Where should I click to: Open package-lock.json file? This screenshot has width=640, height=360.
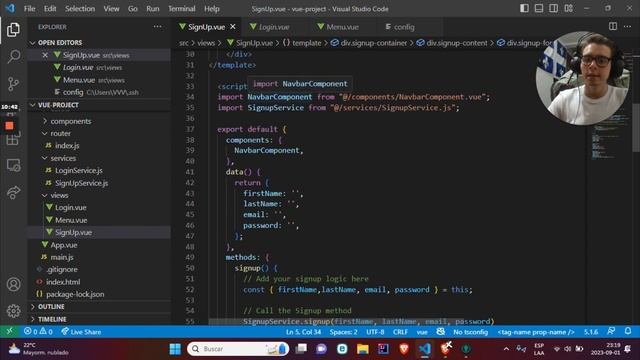pyautogui.click(x=75, y=294)
